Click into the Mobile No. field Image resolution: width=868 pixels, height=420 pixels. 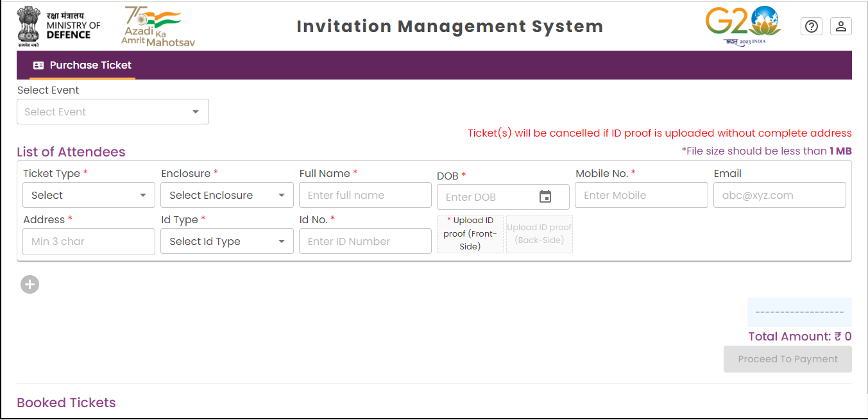coord(641,195)
